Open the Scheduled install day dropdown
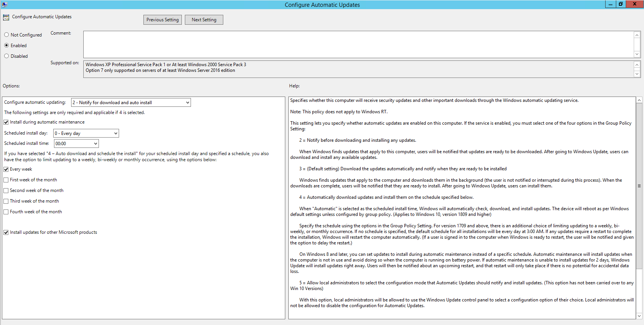The height and width of the screenshot is (325, 644). tap(86, 133)
